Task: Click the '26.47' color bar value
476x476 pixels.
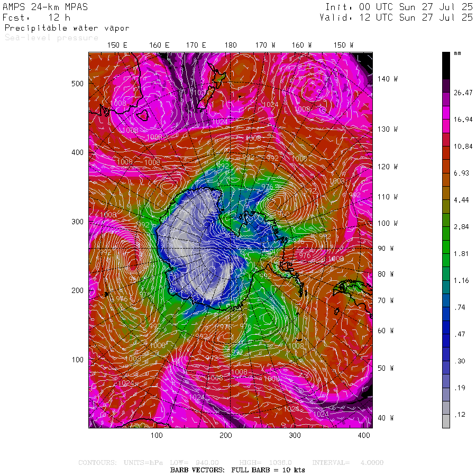Action: (x=463, y=93)
